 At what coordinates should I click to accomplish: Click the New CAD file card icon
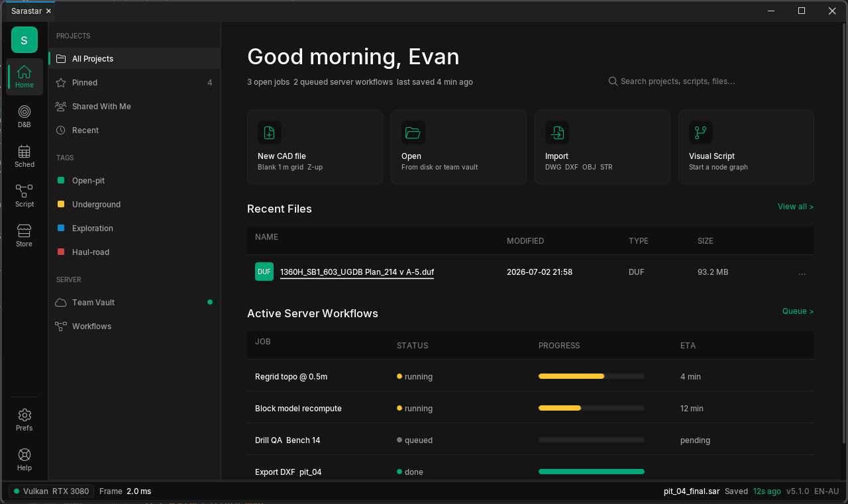tap(270, 132)
